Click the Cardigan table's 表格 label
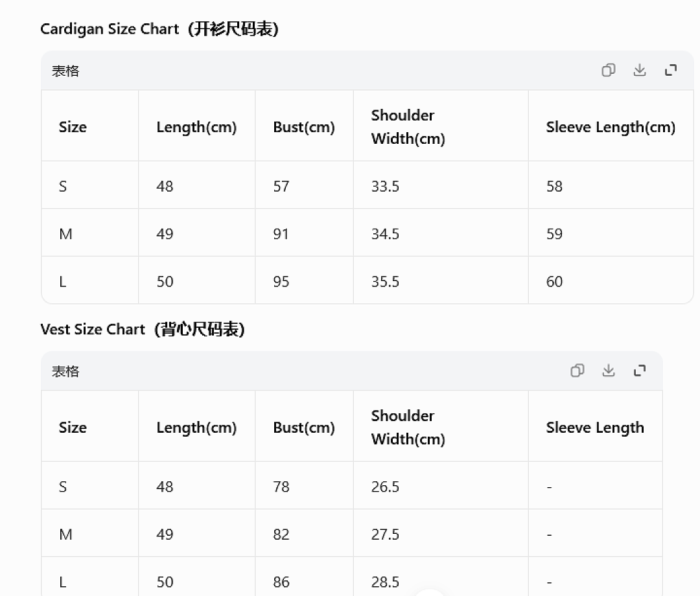 [65, 71]
